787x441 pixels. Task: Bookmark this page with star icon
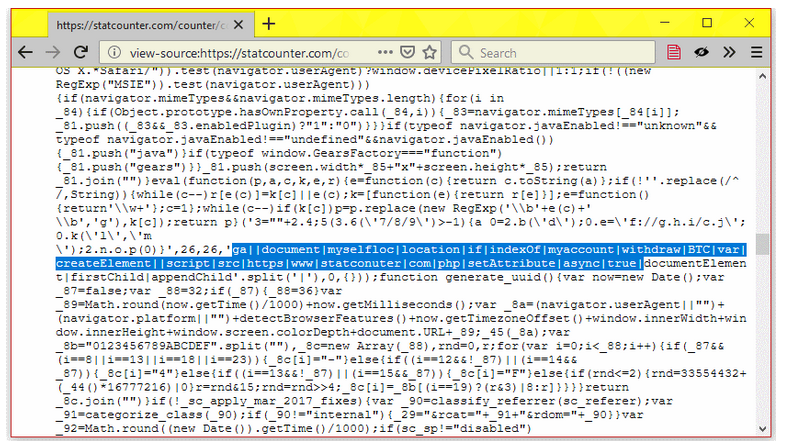click(429, 52)
